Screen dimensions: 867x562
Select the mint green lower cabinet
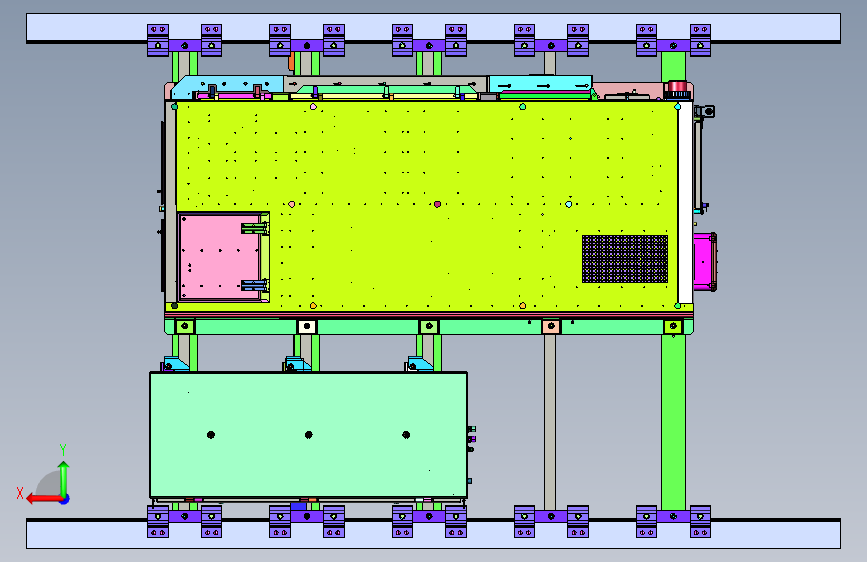click(309, 435)
